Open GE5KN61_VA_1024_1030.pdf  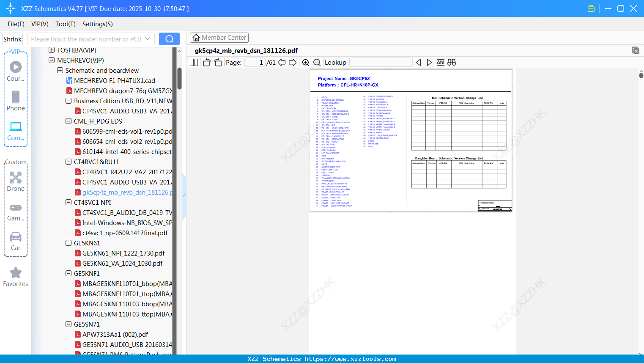coord(118,264)
